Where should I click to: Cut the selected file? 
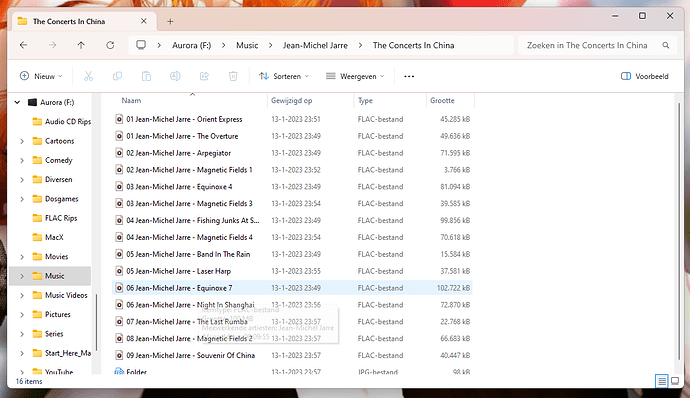click(x=88, y=76)
